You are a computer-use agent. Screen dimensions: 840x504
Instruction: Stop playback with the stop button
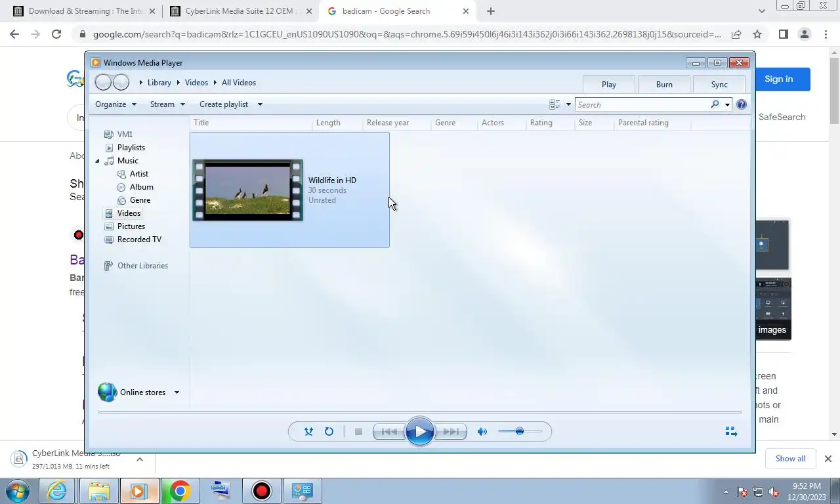(358, 432)
